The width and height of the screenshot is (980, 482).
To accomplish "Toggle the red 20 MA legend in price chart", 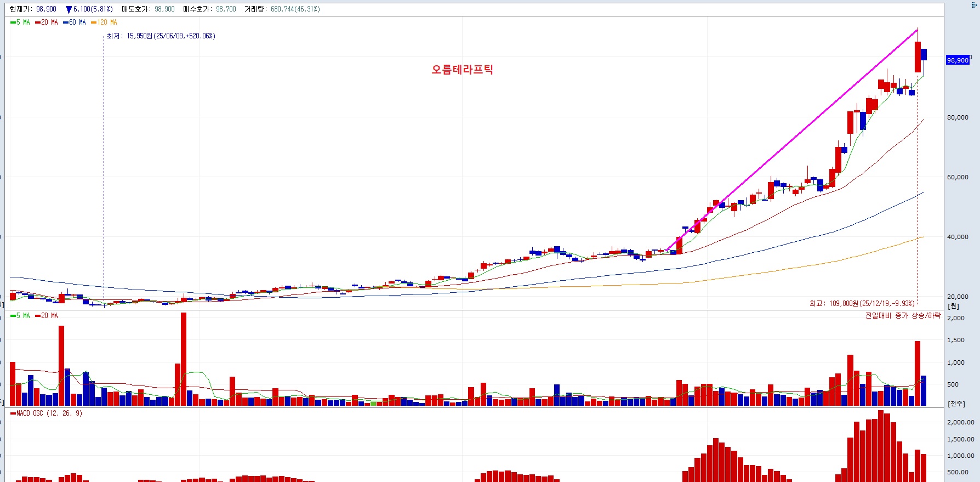I will click(46, 22).
